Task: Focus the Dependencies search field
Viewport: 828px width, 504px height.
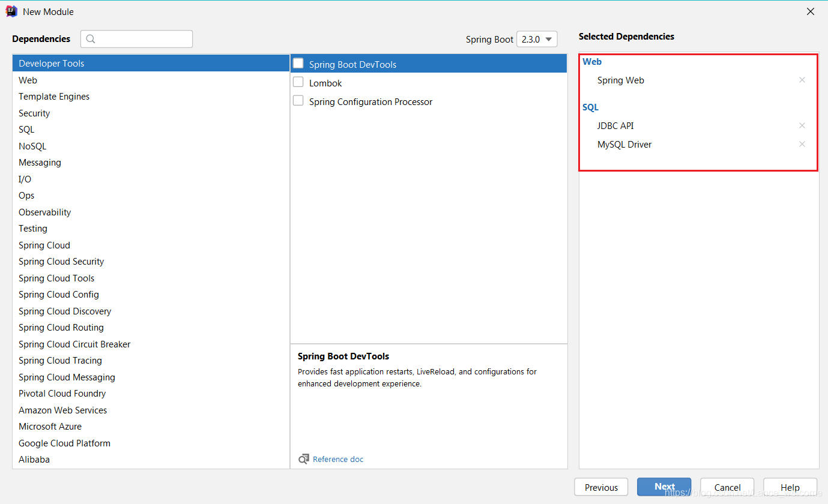Action: click(137, 39)
